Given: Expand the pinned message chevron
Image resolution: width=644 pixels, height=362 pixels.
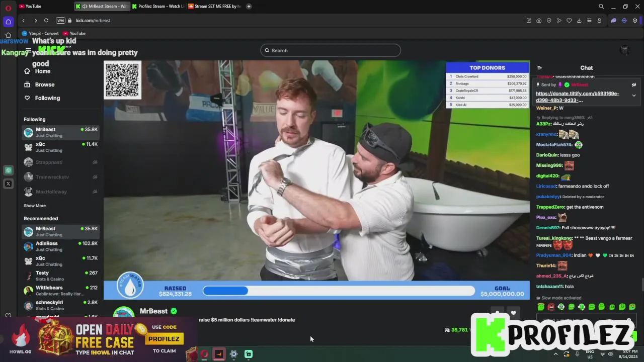Looking at the screenshot, I should [x=634, y=95].
